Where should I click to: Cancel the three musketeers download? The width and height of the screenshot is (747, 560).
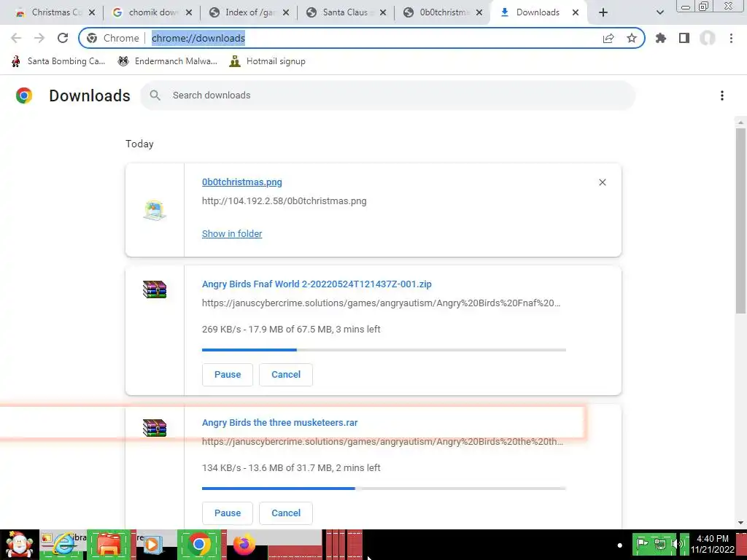(x=286, y=513)
